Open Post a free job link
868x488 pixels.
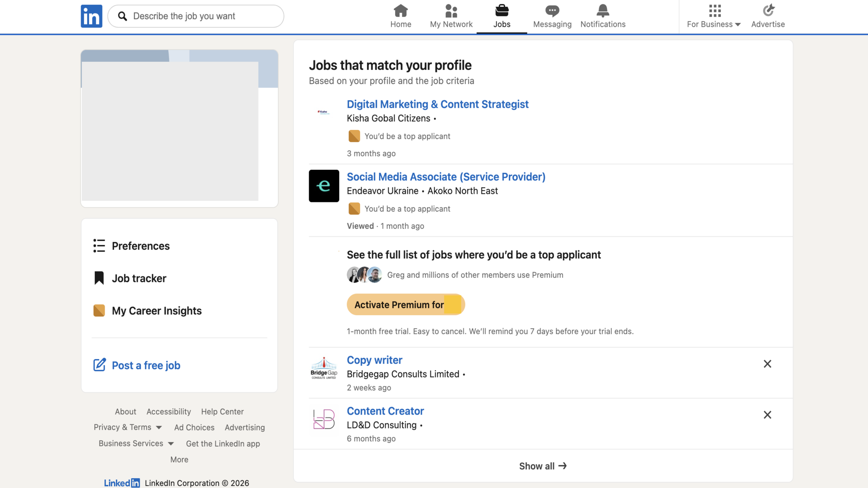tap(146, 365)
